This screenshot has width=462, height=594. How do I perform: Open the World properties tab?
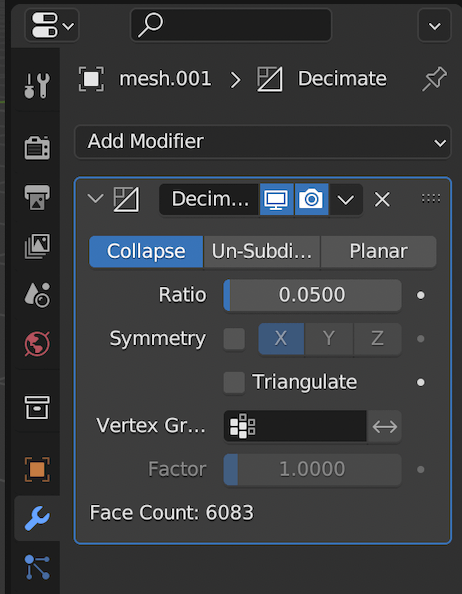37,344
